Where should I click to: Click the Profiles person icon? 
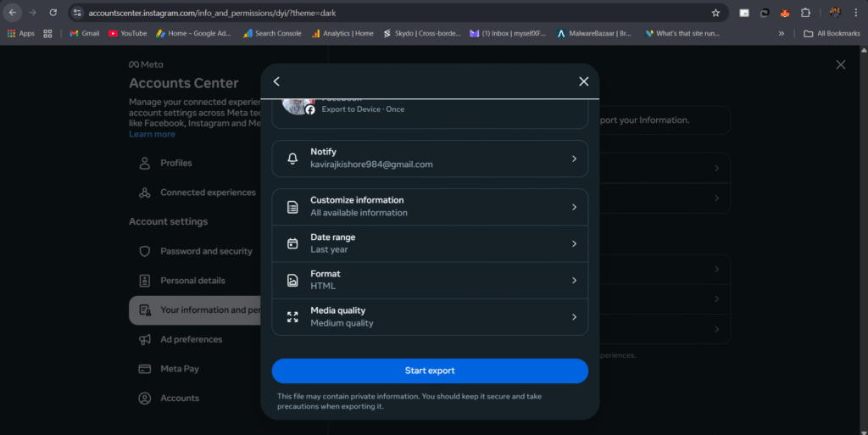pos(144,164)
